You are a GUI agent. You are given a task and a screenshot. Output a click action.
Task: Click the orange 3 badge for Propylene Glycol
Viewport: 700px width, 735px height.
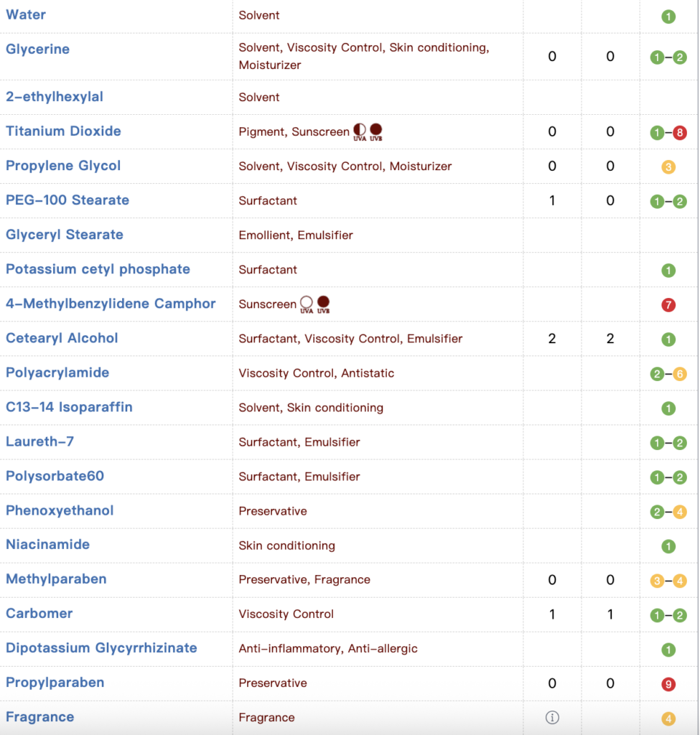click(668, 167)
